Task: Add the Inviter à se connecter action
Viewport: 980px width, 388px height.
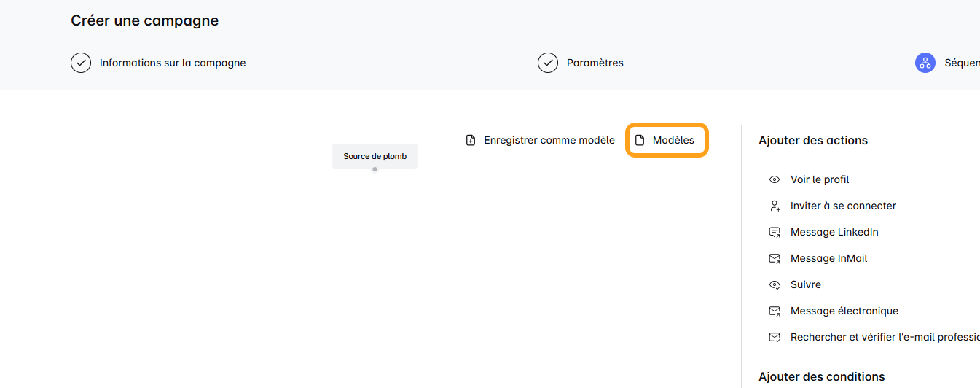Action: click(x=843, y=206)
